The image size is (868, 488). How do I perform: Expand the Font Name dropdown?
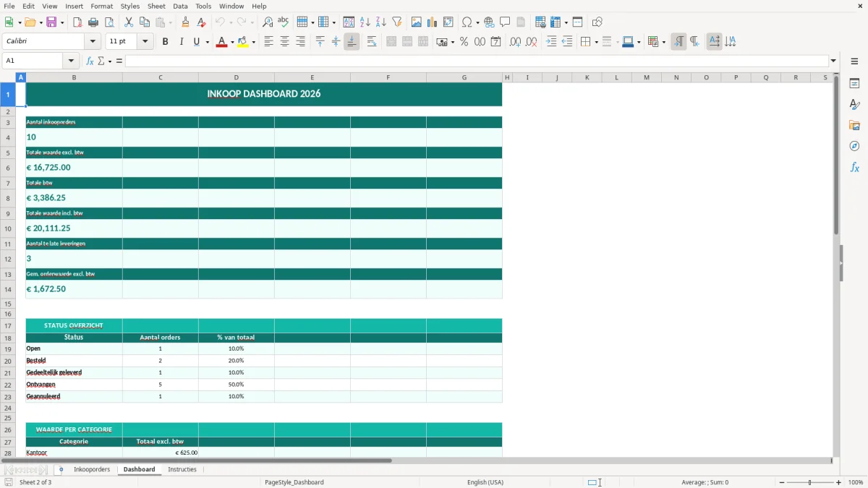click(92, 42)
